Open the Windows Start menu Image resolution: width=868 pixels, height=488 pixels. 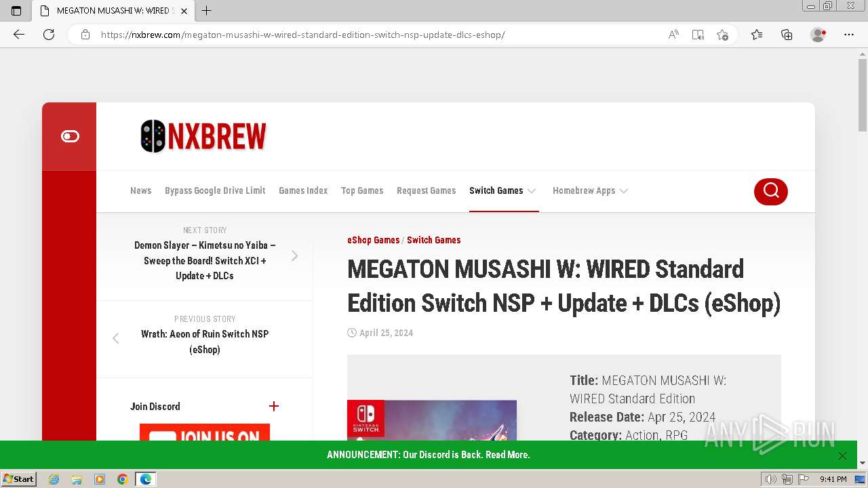[x=19, y=479]
